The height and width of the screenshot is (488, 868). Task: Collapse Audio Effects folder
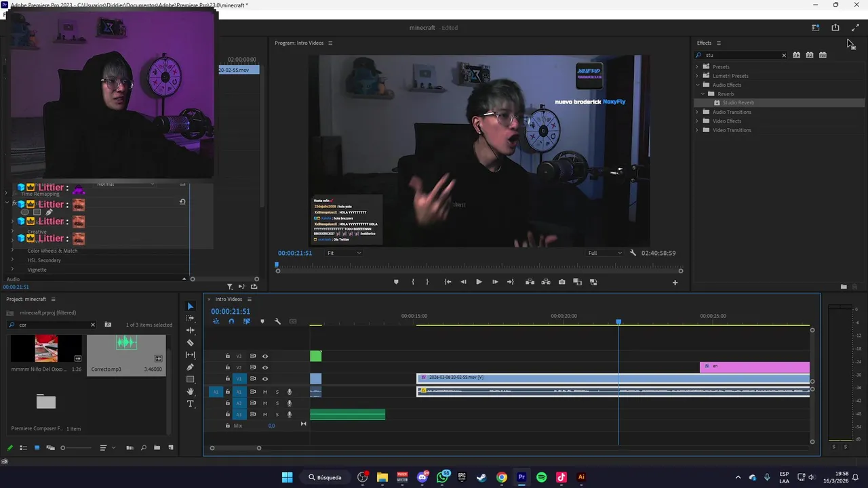[697, 85]
